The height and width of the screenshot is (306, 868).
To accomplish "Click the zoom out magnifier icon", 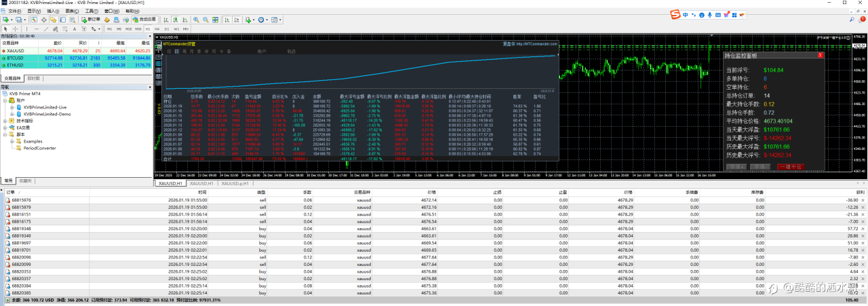I will click(205, 20).
